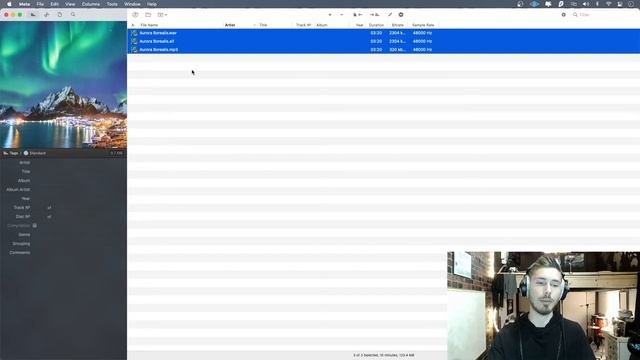
Task: Open the Meta app menu
Action: (24, 4)
